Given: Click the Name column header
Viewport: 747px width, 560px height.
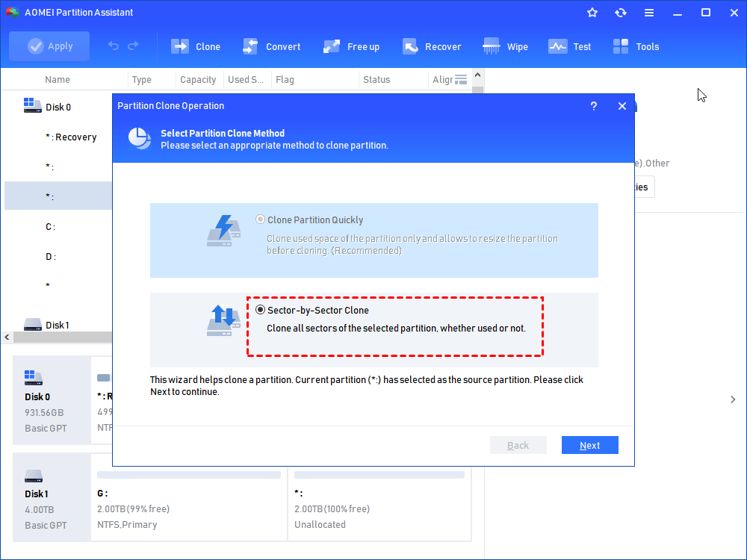Looking at the screenshot, I should click(x=58, y=80).
